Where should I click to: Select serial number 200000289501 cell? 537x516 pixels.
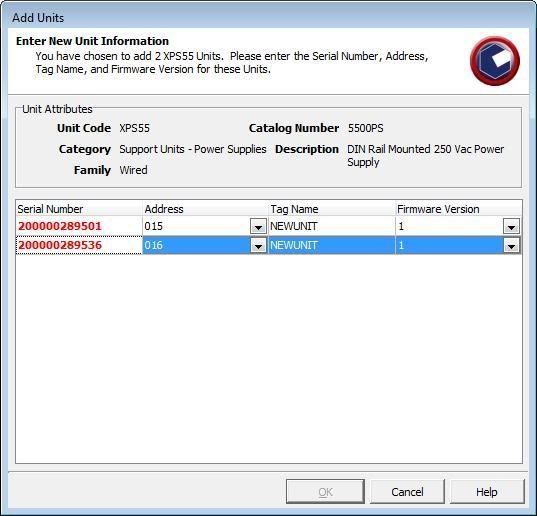[x=79, y=226]
